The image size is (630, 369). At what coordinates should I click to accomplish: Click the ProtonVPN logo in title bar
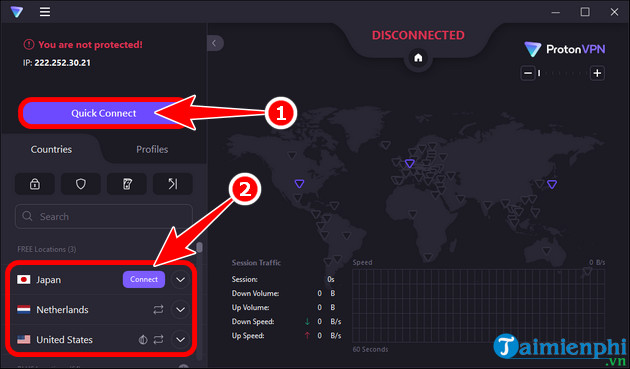[16, 12]
